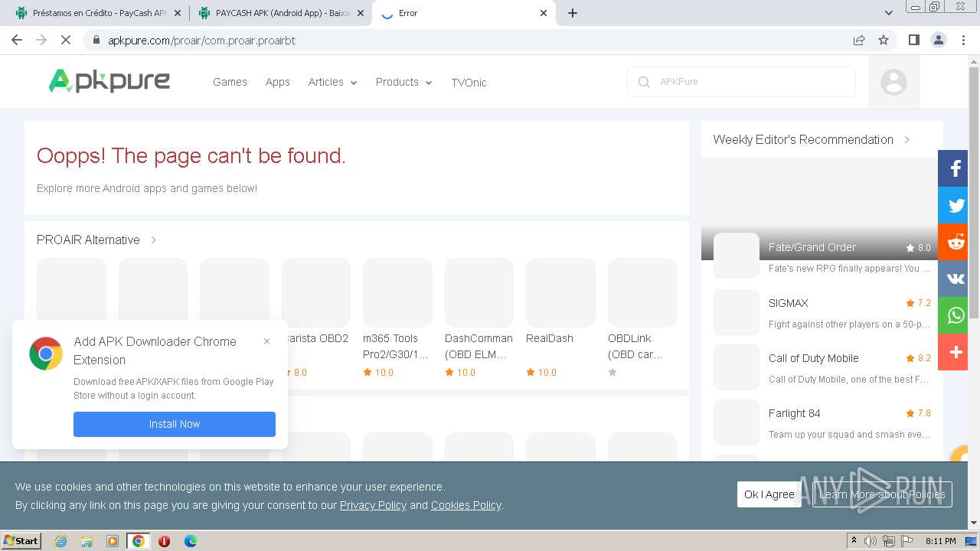Open Opera browser from taskbar
Screen dimensions: 980x551
pos(164,541)
